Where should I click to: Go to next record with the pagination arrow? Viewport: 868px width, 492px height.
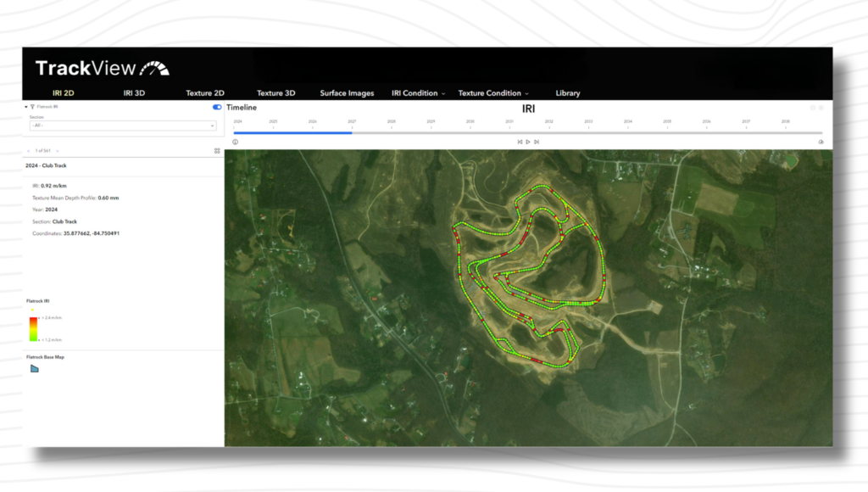point(58,152)
